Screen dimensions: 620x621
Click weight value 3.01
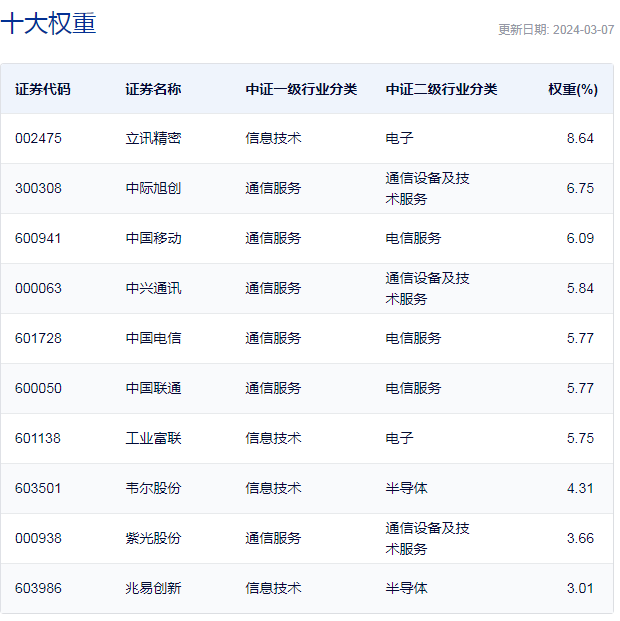pyautogui.click(x=580, y=588)
